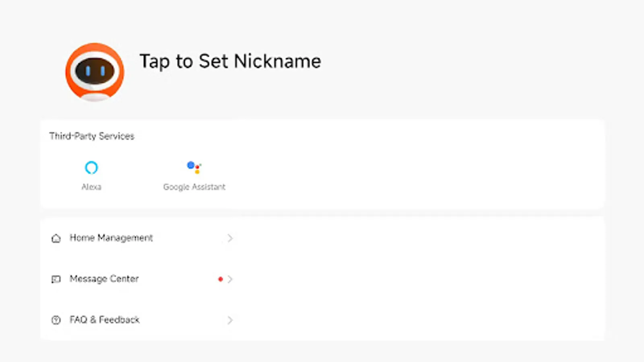Tap the red notification dot on Message Center
644x362 pixels.
(220, 279)
